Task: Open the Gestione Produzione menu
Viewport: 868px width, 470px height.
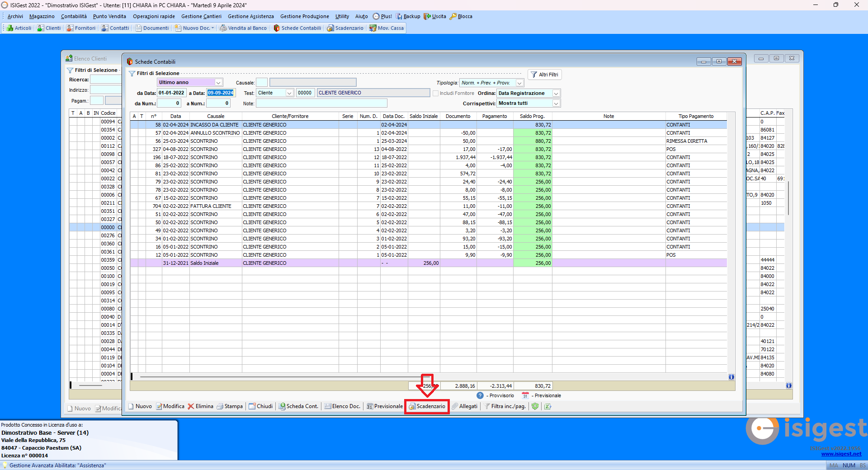Action: [x=304, y=16]
